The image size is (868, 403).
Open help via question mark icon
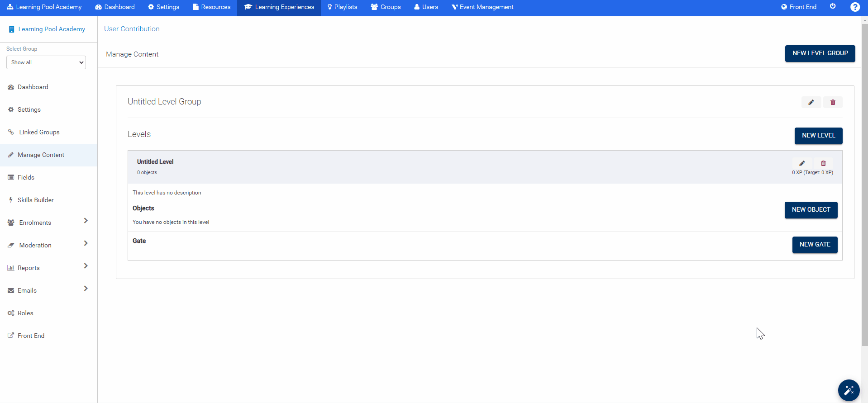(855, 7)
